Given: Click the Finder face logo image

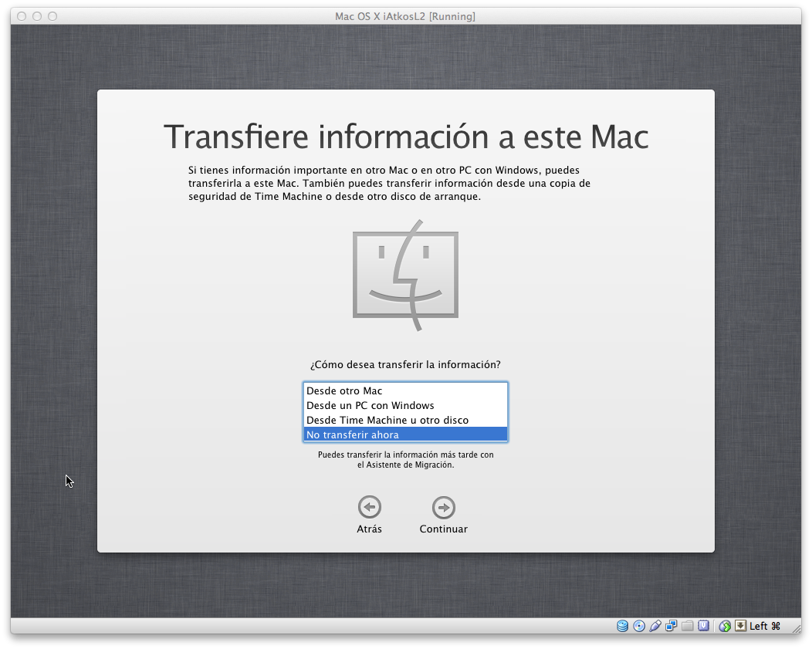Looking at the screenshot, I should (x=405, y=275).
